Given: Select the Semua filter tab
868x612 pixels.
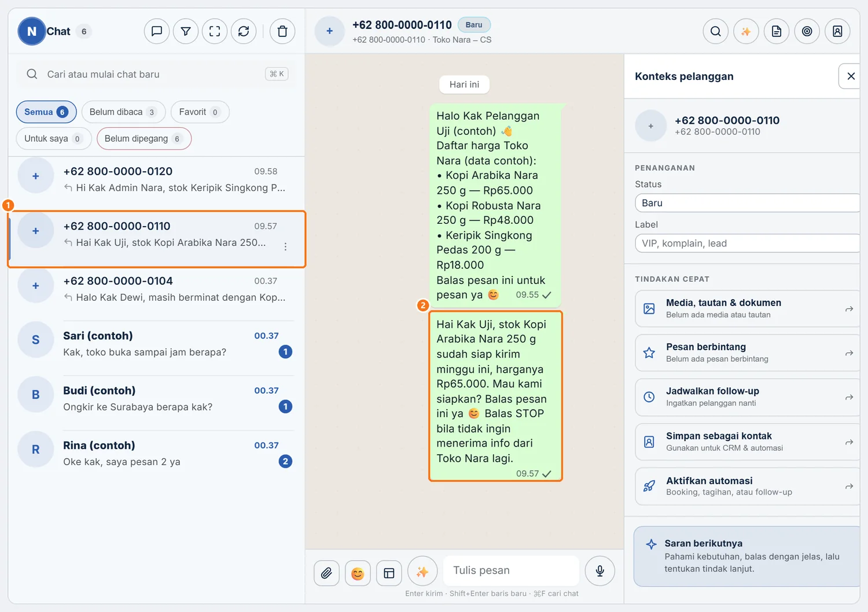Looking at the screenshot, I should 46,112.
